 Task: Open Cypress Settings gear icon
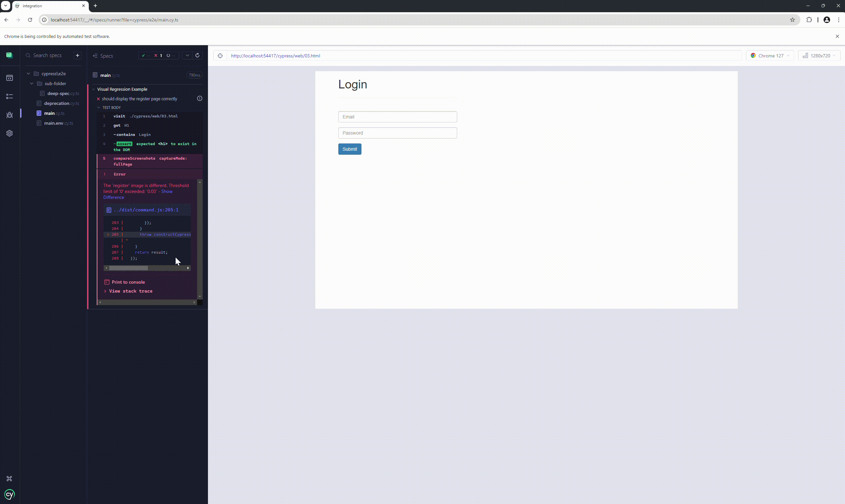[10, 134]
